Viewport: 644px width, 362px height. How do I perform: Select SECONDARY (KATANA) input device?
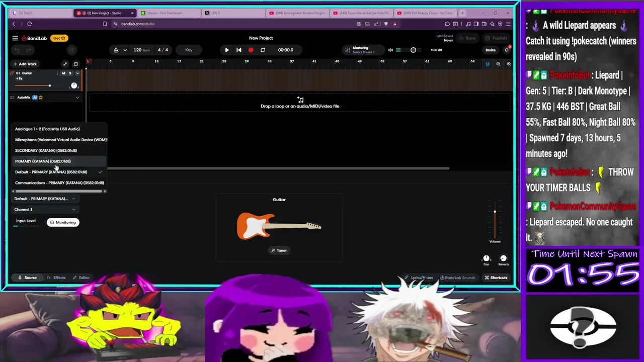[59, 150]
